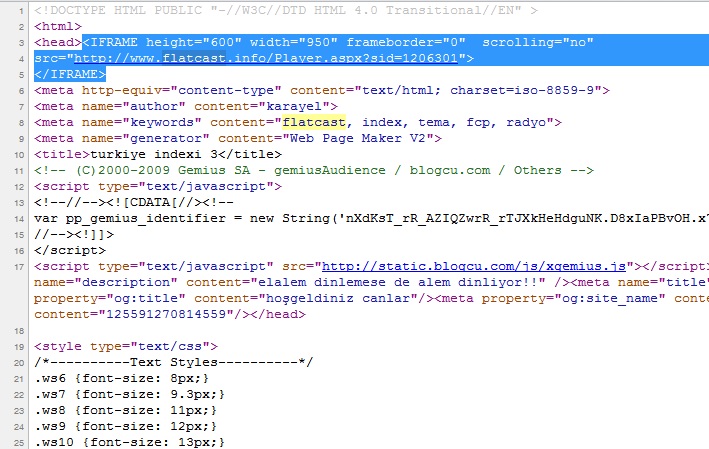This screenshot has width=709, height=449.
Task: Click the closing IFRAME tag
Action: (x=70, y=74)
